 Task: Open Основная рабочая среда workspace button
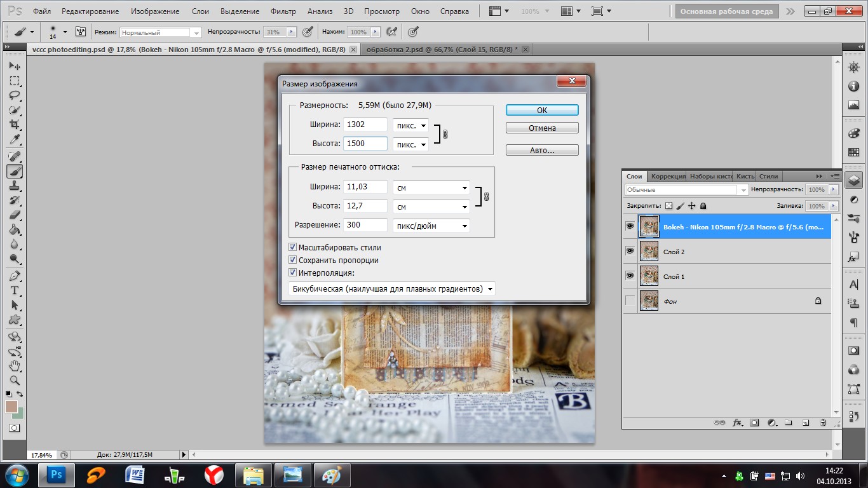click(726, 11)
